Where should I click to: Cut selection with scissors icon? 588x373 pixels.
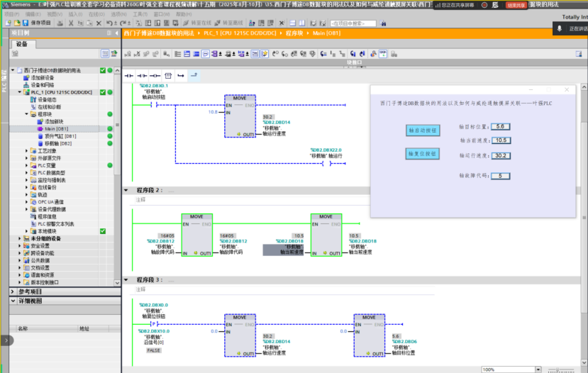pos(71,23)
